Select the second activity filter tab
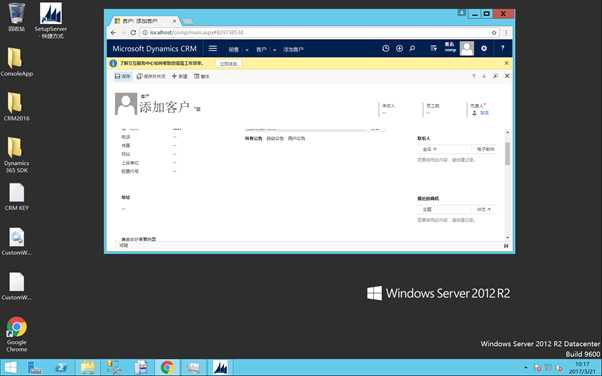The width and height of the screenshot is (602, 376). point(275,138)
